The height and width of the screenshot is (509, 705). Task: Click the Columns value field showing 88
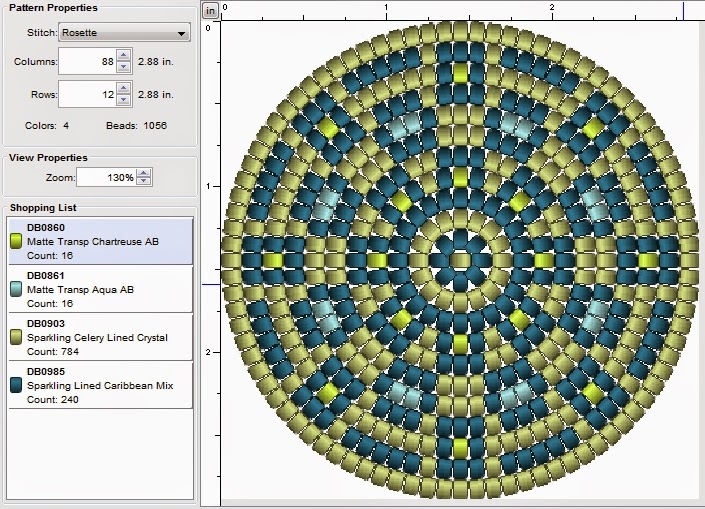click(88, 61)
